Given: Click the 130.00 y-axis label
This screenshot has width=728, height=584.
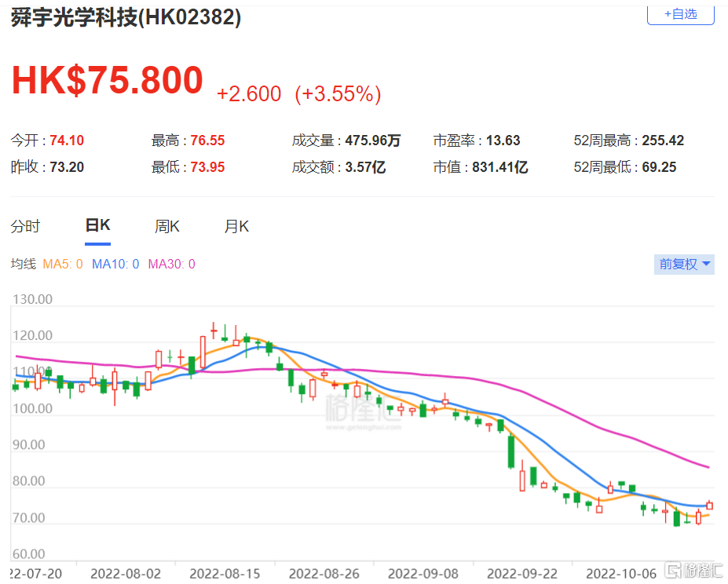Looking at the screenshot, I should tap(32, 299).
